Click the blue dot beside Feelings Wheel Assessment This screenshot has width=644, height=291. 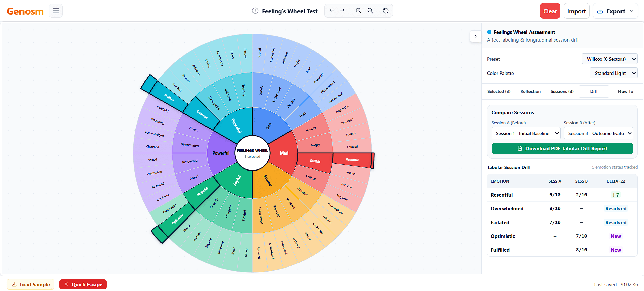[x=489, y=32]
